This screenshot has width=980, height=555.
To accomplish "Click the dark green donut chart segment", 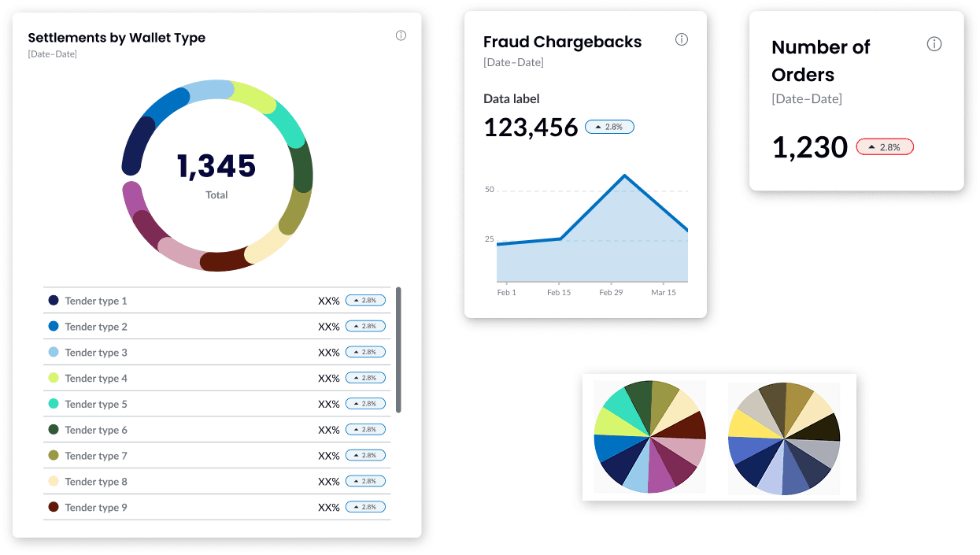I will coord(301,167).
